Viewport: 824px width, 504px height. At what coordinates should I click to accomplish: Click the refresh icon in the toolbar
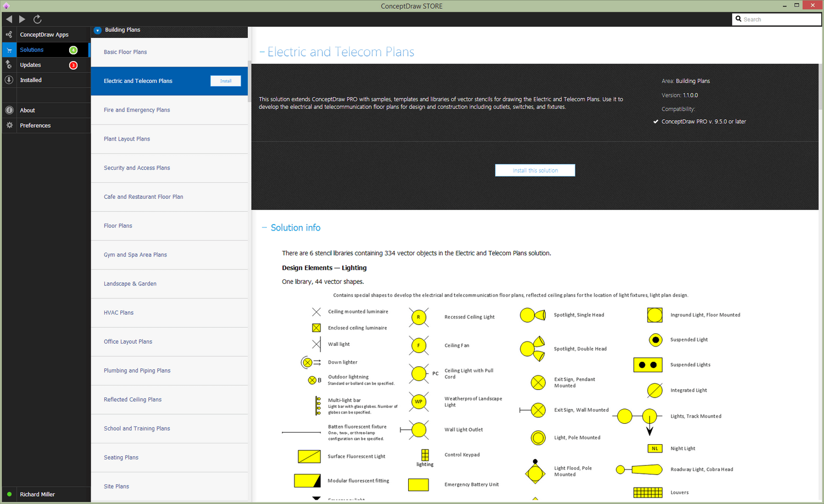pyautogui.click(x=37, y=19)
